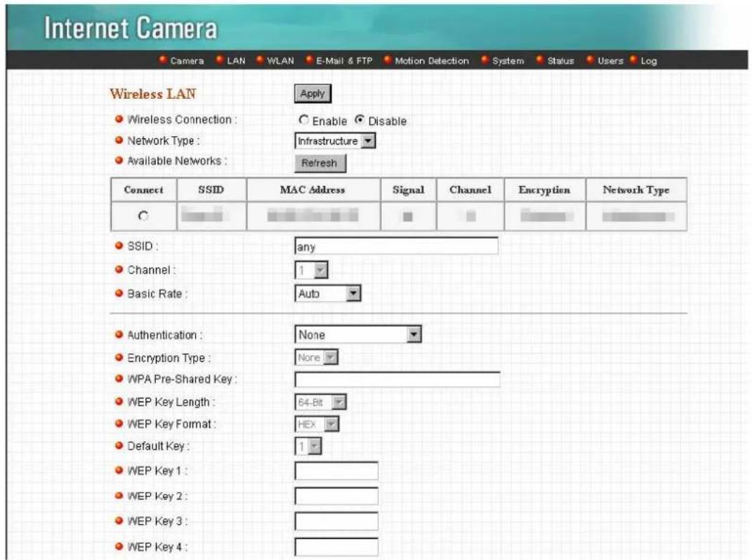The height and width of the screenshot is (560, 752).
Task: Refresh the available networks list
Action: coord(320,163)
